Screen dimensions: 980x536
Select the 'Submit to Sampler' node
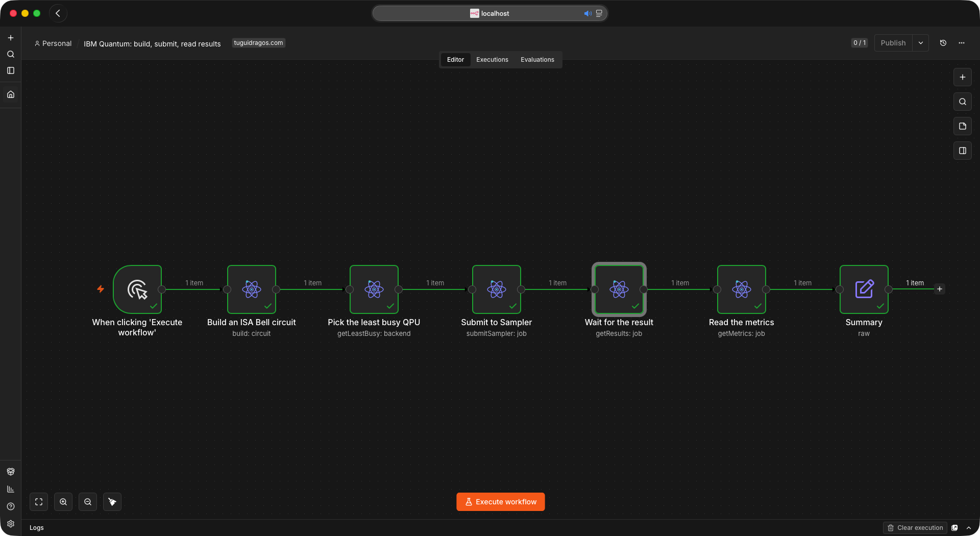[x=497, y=289]
